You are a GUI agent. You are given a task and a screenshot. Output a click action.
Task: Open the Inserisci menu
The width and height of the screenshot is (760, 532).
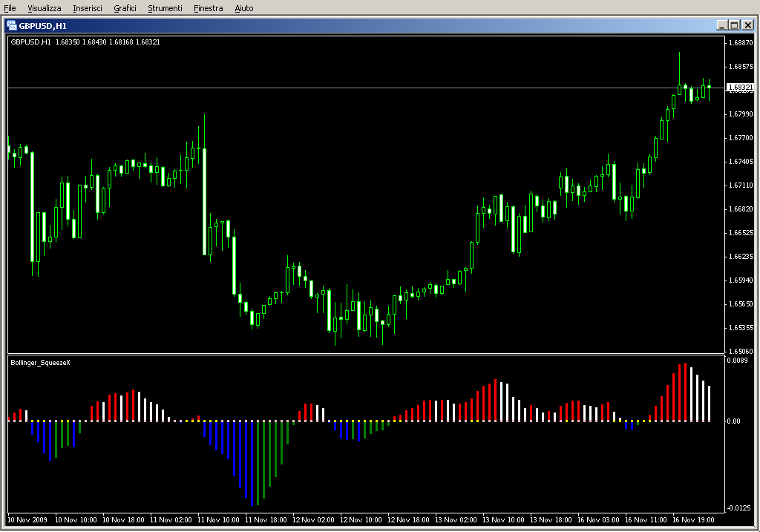88,8
